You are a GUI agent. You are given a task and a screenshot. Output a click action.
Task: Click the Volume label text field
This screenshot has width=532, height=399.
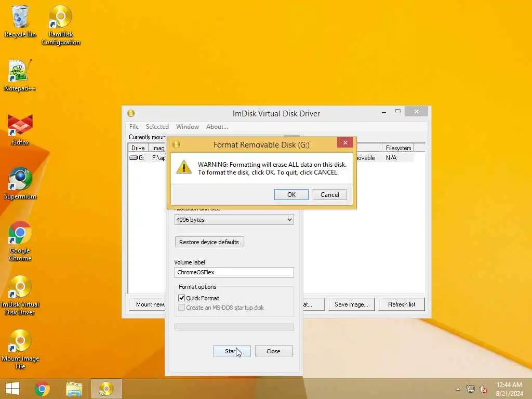[x=234, y=272]
